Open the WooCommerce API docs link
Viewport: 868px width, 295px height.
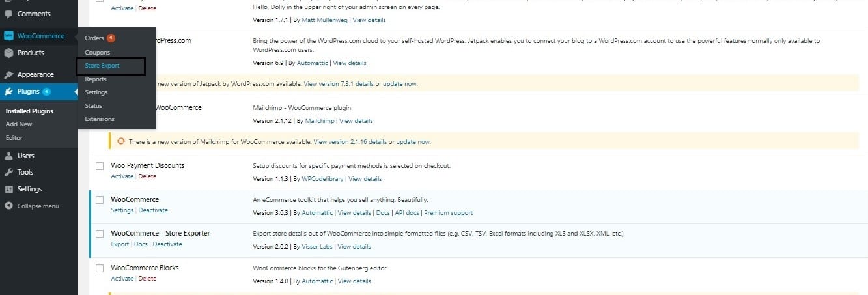click(x=407, y=213)
